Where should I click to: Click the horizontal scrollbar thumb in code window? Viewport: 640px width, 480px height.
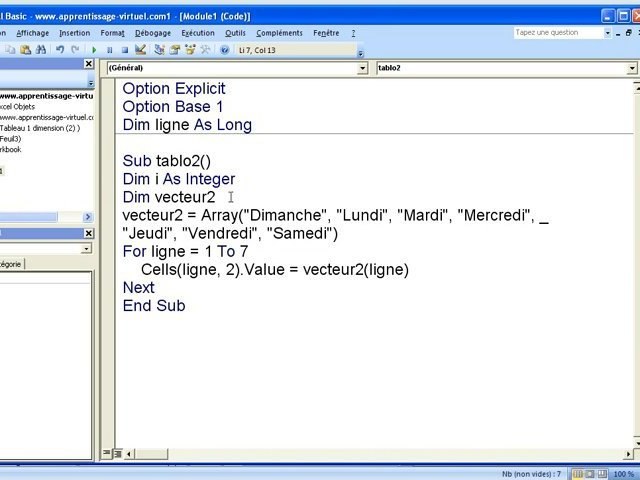tap(151, 453)
